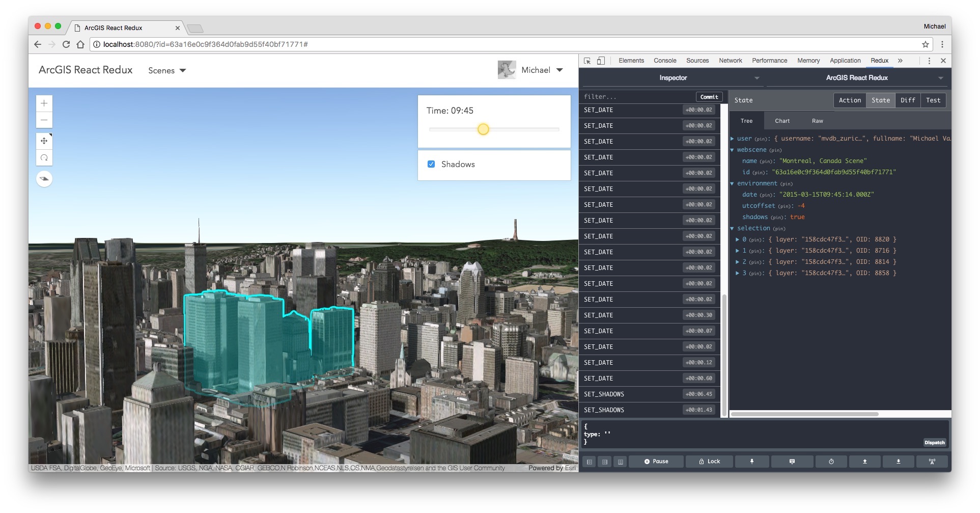Click the action list vertical scrollbar
This screenshot has height=513, width=980.
click(724, 356)
